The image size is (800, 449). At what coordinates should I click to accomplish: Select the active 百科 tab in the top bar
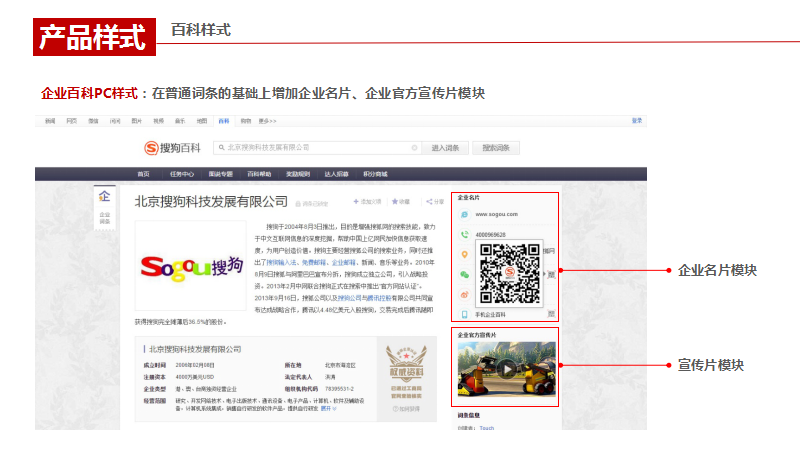tap(224, 121)
